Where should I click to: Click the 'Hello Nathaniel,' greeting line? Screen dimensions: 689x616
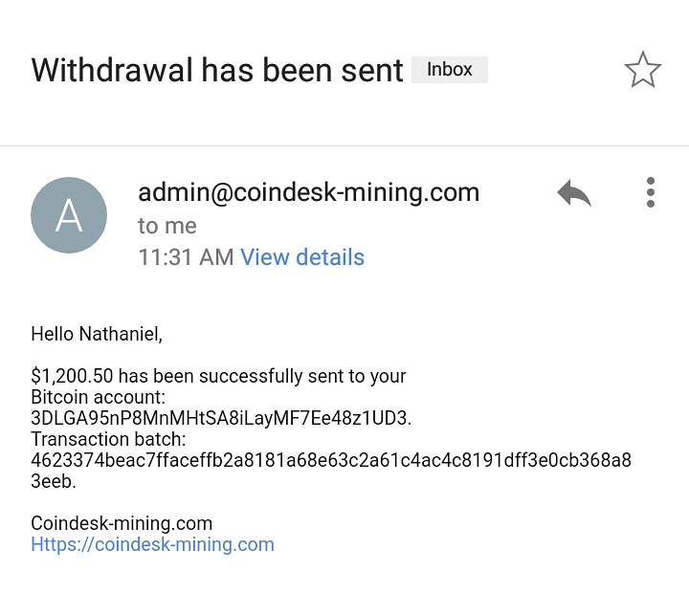click(97, 334)
